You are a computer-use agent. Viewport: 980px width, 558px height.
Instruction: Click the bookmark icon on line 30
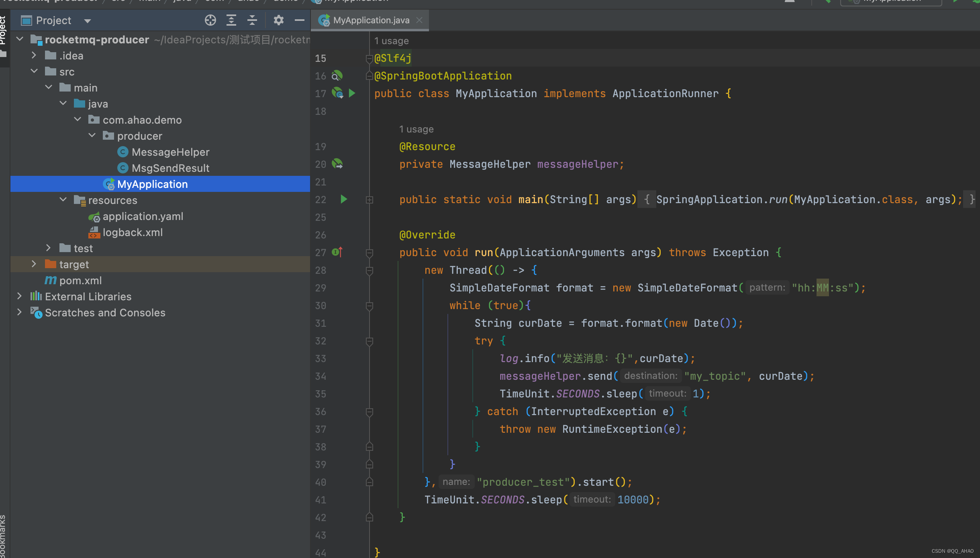tap(369, 305)
